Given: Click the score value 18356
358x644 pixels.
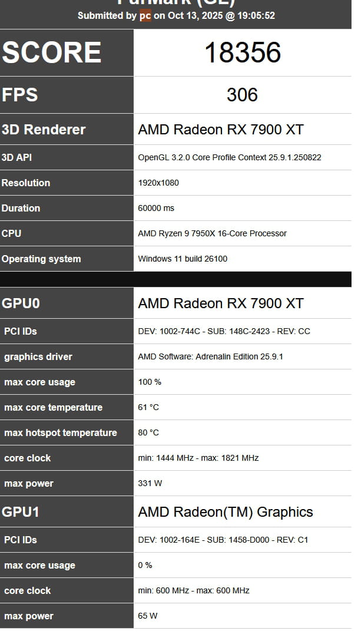Looking at the screenshot, I should (x=242, y=53).
